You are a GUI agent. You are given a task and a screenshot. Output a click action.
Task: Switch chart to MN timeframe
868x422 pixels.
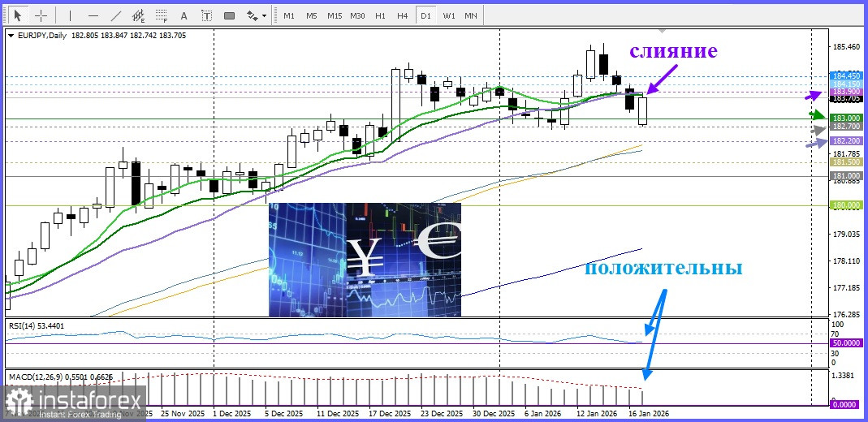(471, 15)
